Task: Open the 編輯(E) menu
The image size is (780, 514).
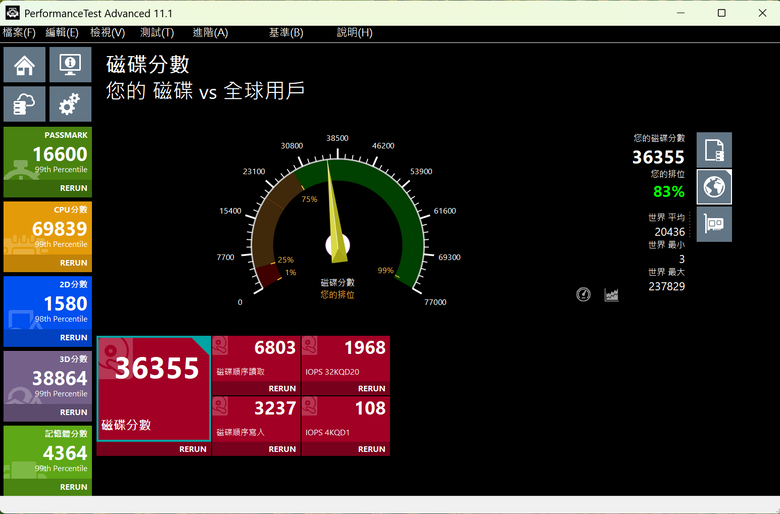Action: coord(62,33)
